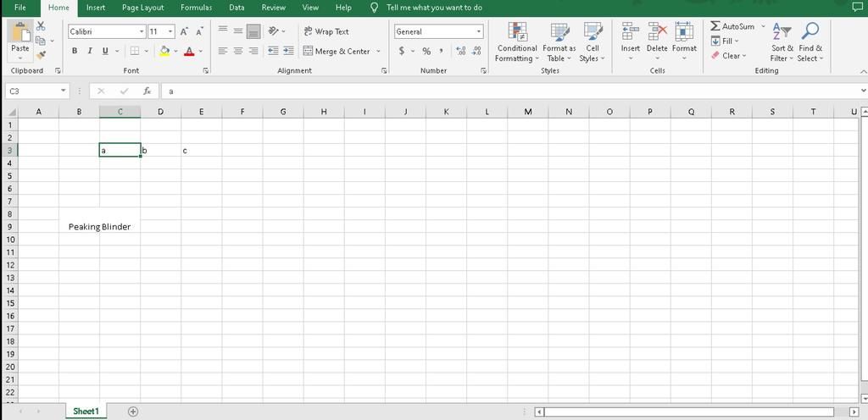Increase font size with larger A icon

tap(184, 32)
